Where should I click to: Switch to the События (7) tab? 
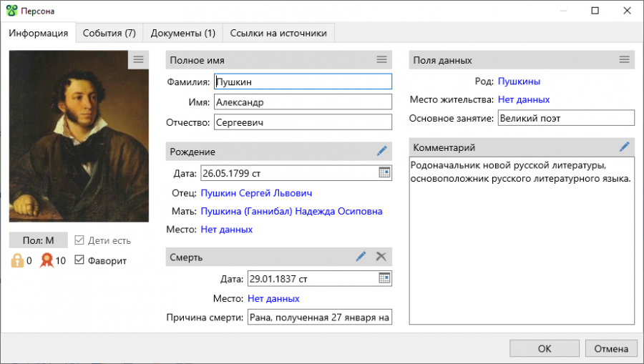click(109, 33)
